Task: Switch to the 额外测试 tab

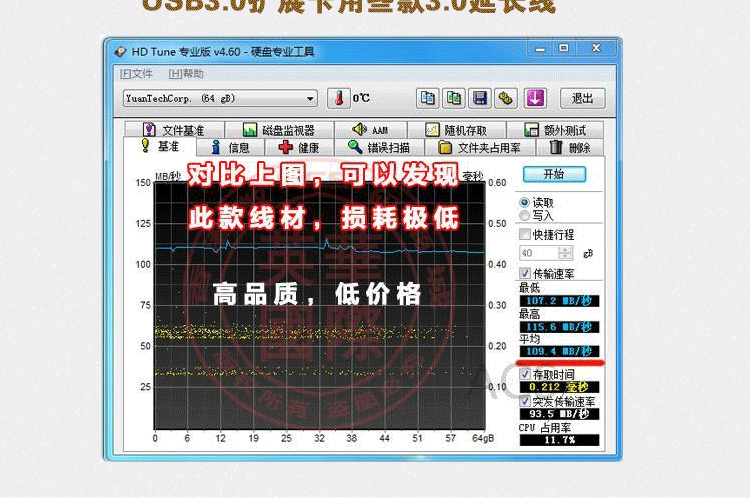Action: pyautogui.click(x=555, y=130)
